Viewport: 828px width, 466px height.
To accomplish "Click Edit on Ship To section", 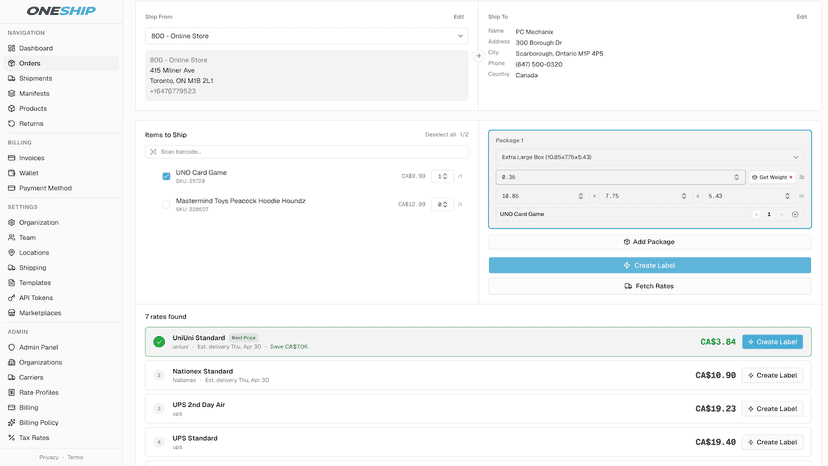I will pyautogui.click(x=802, y=17).
